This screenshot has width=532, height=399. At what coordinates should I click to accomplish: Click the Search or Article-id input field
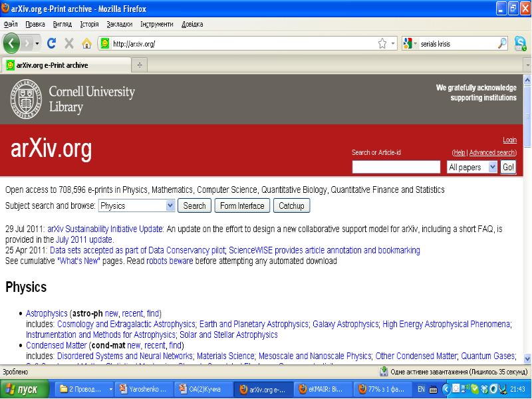pos(396,168)
